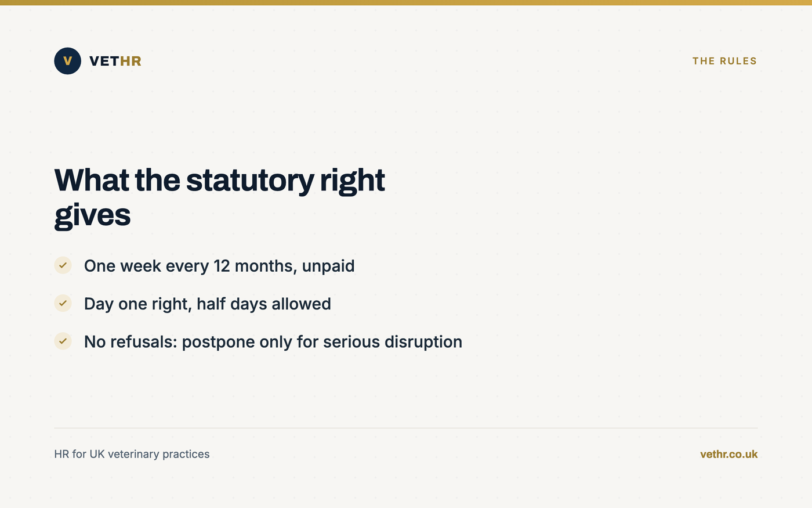Click the word 'What' starting the heading
Viewport: 812px width, 508px height.
91,180
